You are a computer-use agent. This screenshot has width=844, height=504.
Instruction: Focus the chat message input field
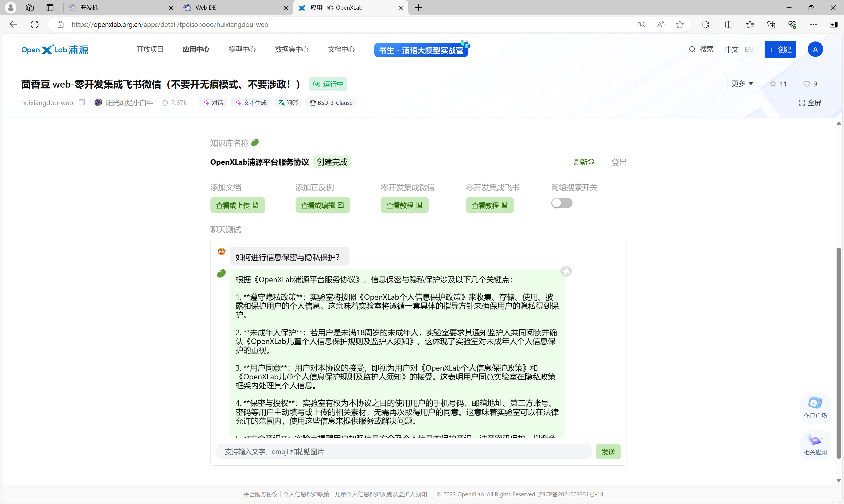pyautogui.click(x=404, y=452)
